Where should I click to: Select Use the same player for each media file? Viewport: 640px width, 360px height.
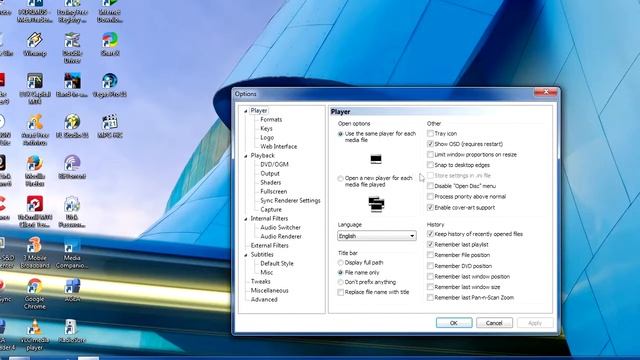(340, 134)
